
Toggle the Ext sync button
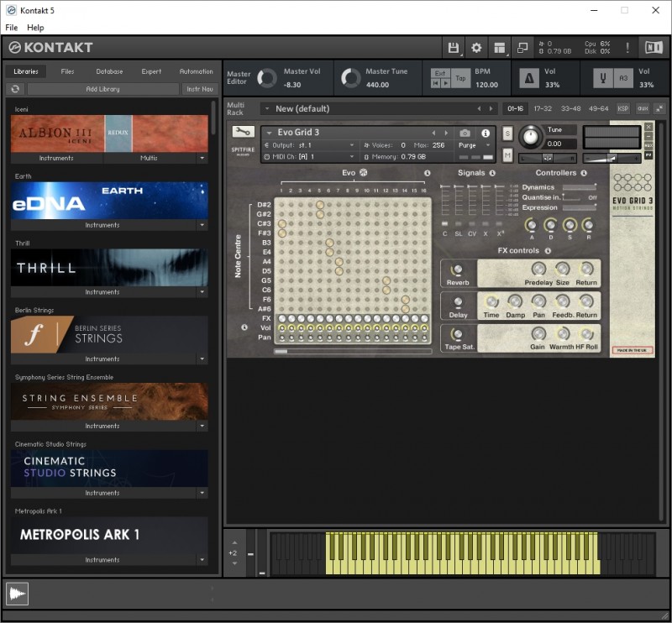[x=440, y=73]
